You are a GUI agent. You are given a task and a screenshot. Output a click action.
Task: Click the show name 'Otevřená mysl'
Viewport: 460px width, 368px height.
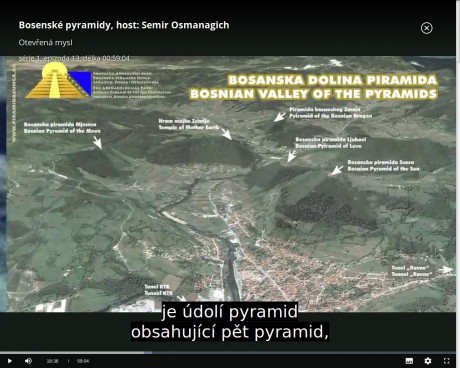click(45, 43)
